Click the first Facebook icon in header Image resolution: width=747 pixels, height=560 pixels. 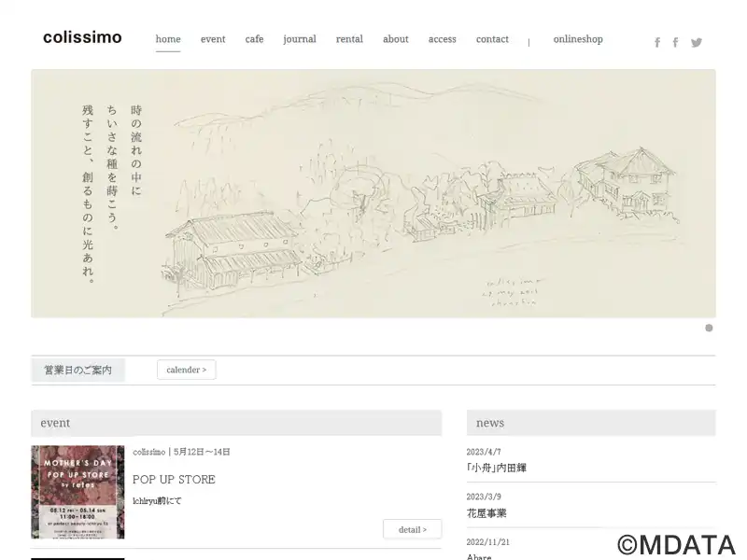[657, 42]
